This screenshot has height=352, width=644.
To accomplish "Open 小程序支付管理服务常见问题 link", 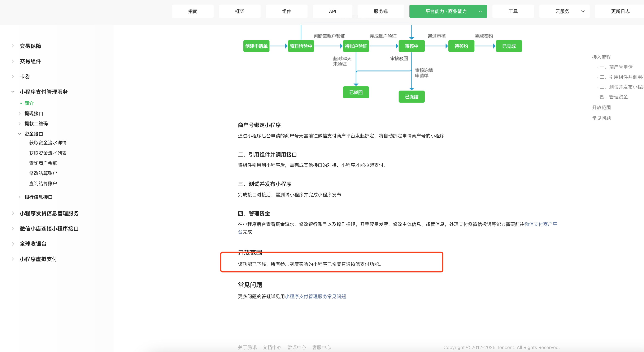I will point(315,296).
